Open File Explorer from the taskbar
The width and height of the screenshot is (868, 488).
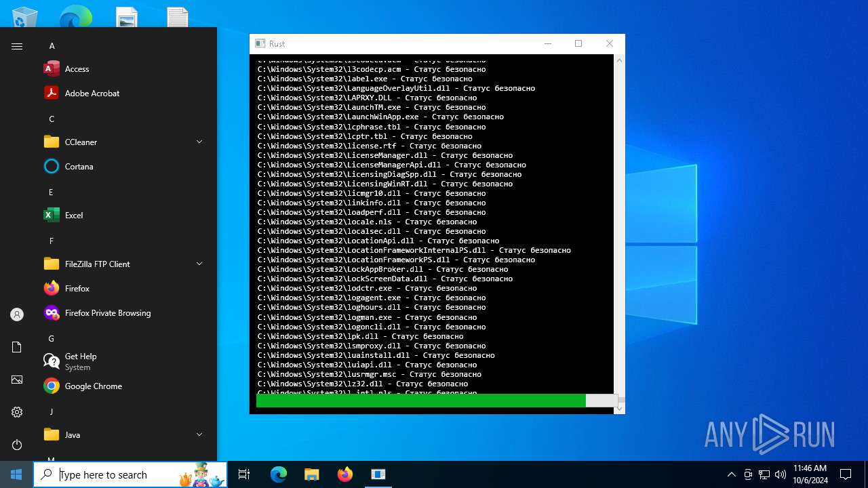click(312, 474)
